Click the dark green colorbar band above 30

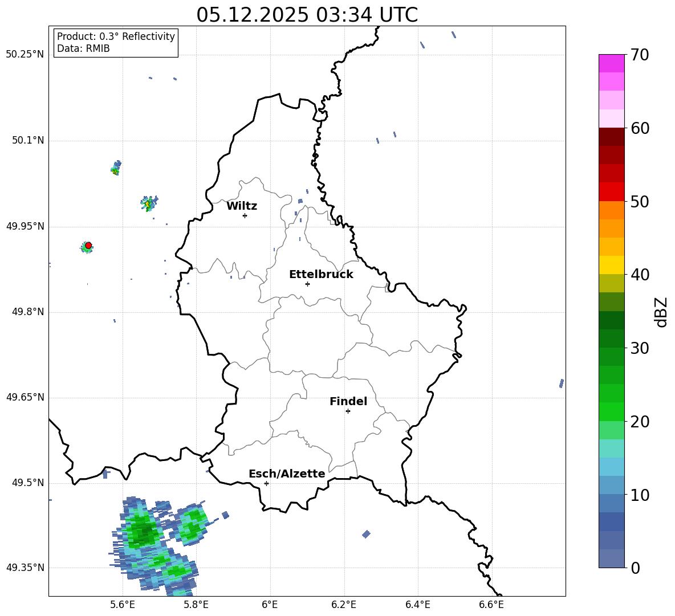(611, 338)
